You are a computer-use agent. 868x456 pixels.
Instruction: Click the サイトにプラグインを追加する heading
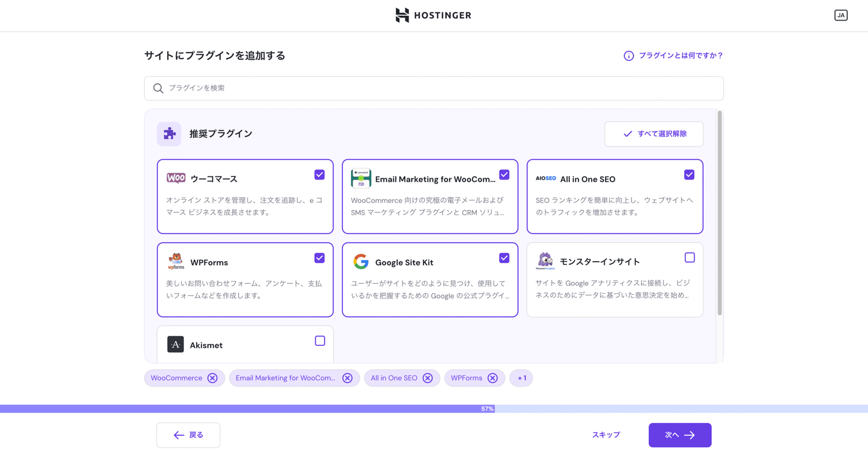click(x=215, y=55)
